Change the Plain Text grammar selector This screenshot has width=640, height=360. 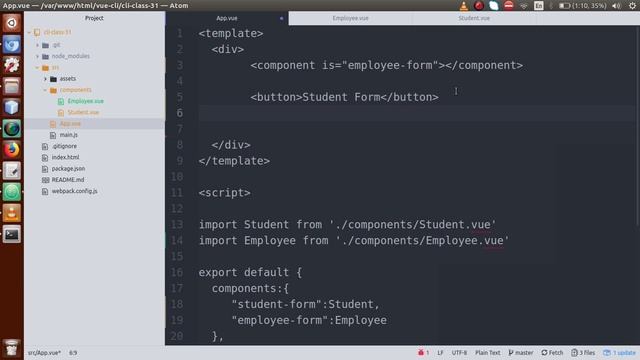coord(487,353)
